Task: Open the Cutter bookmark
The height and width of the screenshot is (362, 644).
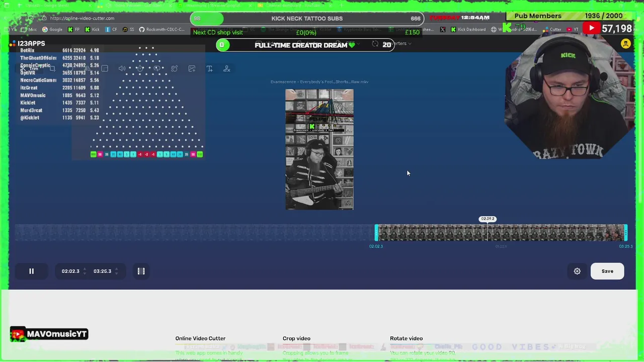Action: tap(552, 30)
